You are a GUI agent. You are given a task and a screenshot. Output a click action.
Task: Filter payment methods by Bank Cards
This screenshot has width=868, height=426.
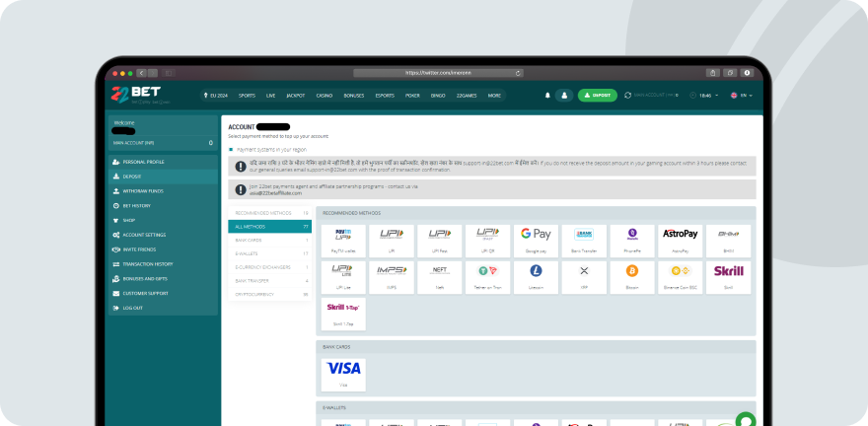point(270,240)
